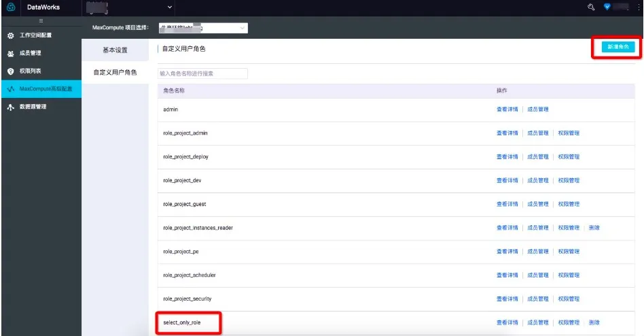Screen dimensions: 644x336
Task: Open 成员管理 for role_project_instances_reader
Action: (x=538, y=228)
